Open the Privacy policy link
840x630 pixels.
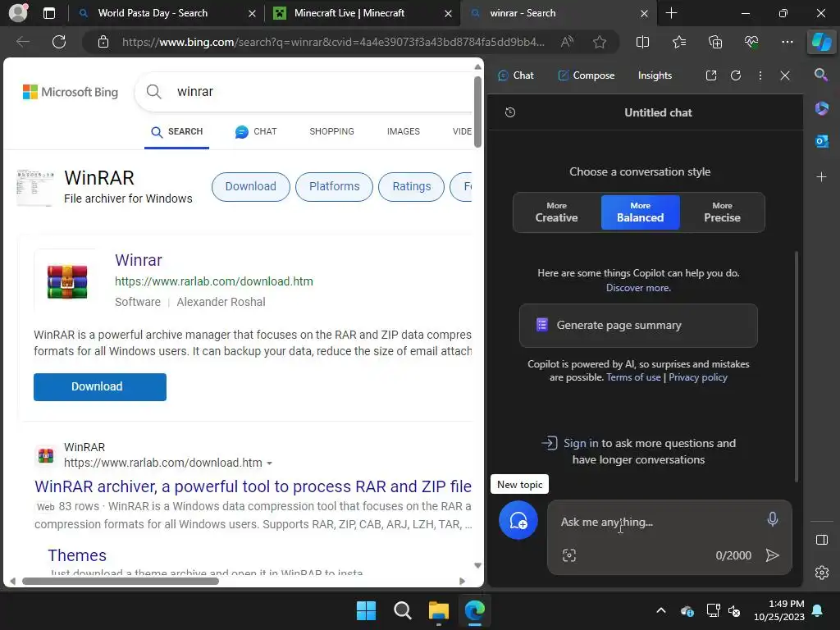(697, 377)
